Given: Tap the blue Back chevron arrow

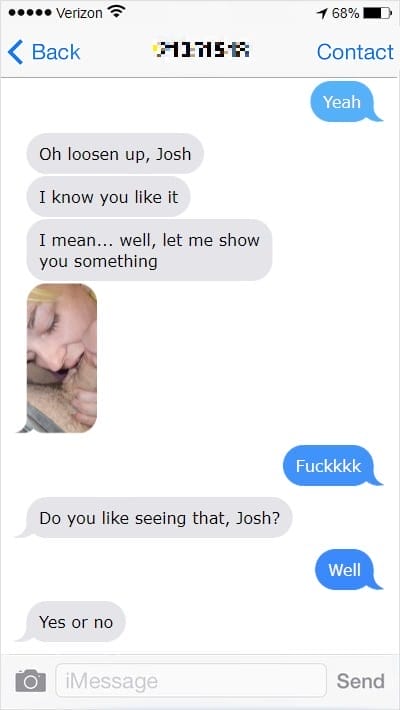Looking at the screenshot, I should [x=15, y=52].
